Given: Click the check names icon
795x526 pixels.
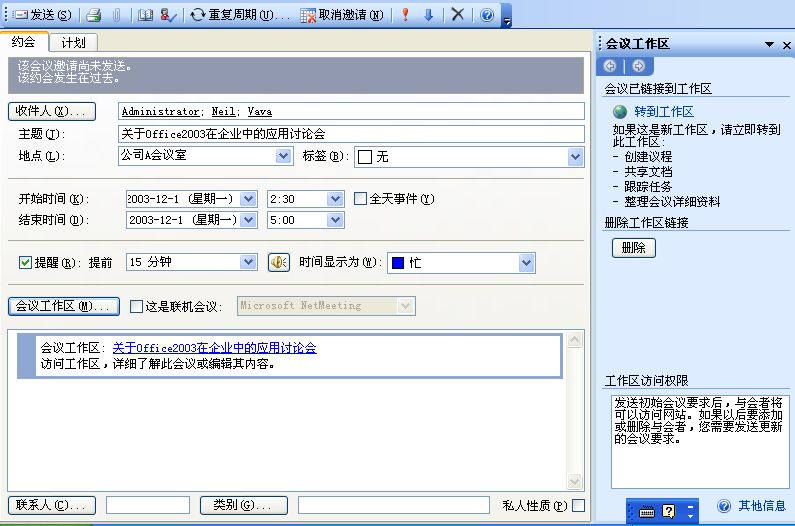Looking at the screenshot, I should 169,15.
